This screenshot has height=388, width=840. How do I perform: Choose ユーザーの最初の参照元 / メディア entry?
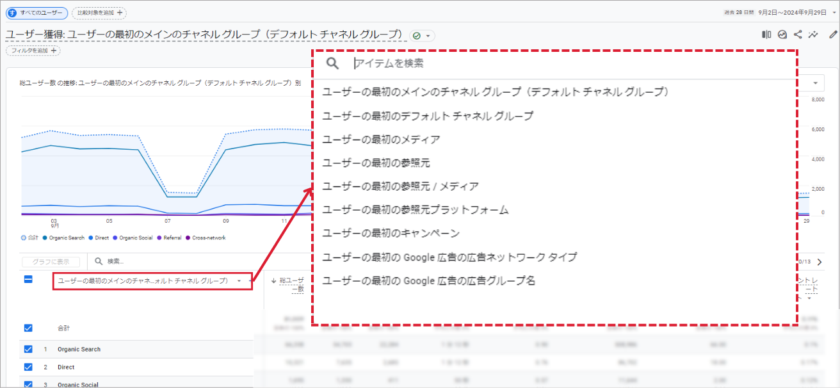(x=401, y=186)
